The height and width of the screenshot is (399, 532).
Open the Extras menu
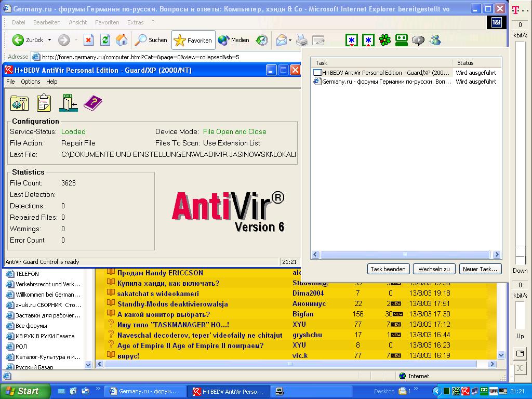click(x=136, y=22)
